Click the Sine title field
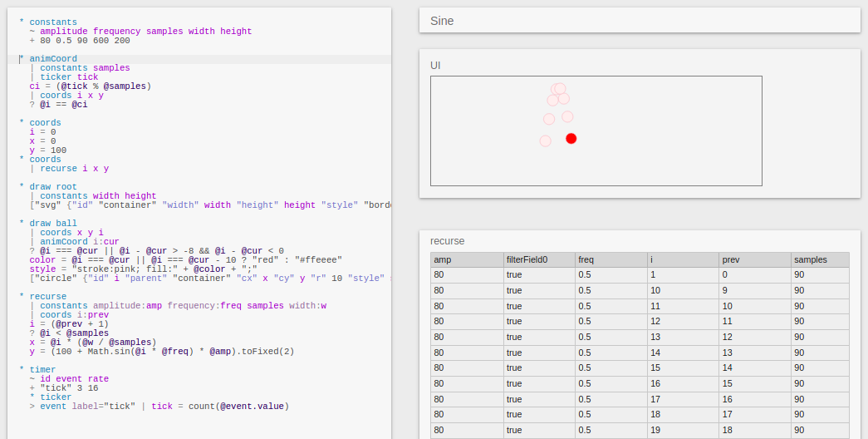 coord(639,21)
